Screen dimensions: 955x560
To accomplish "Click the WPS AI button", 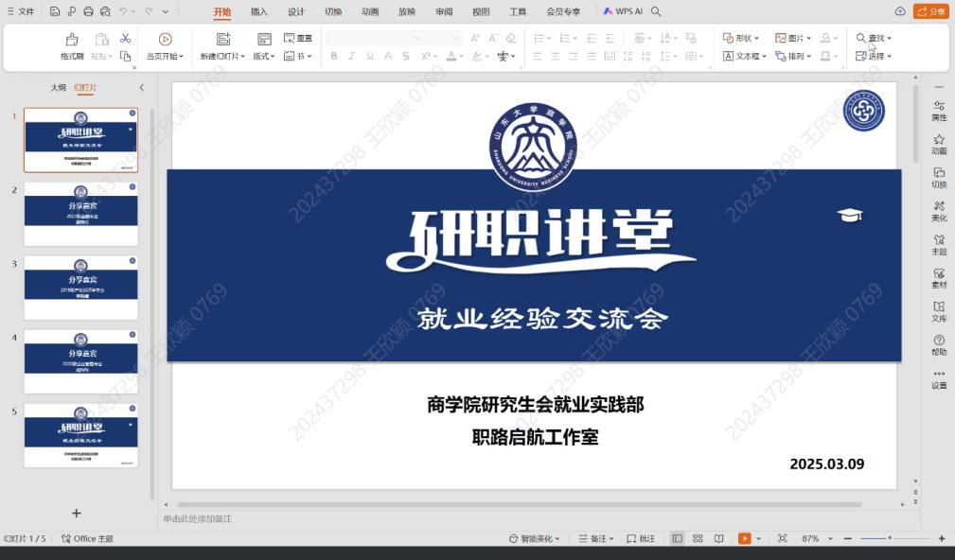I will tap(623, 11).
